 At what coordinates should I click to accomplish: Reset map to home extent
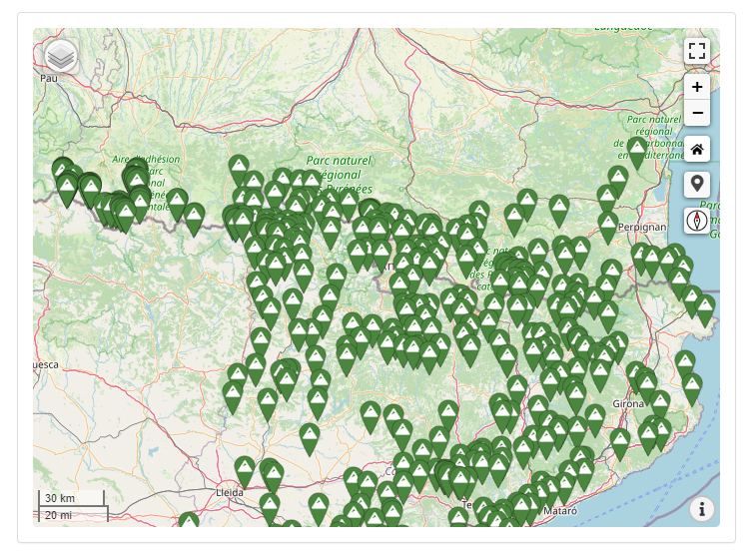tap(697, 150)
